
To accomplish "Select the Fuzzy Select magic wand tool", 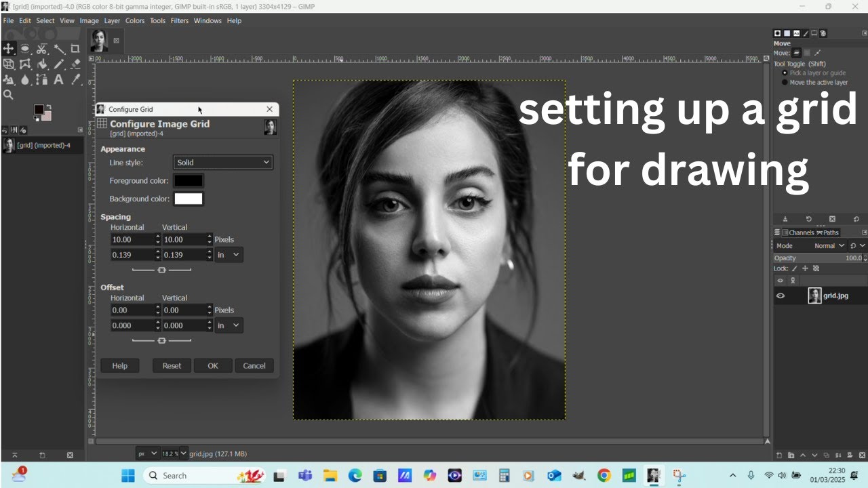I will tap(59, 49).
